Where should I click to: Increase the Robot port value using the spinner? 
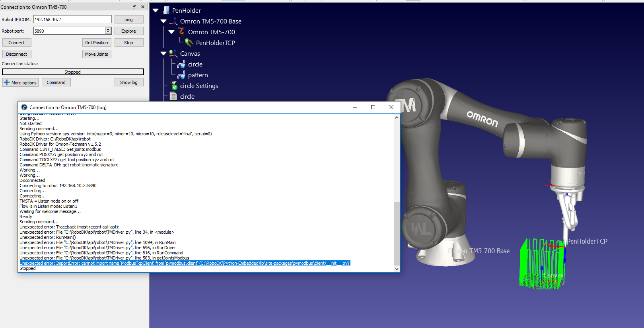108,29
